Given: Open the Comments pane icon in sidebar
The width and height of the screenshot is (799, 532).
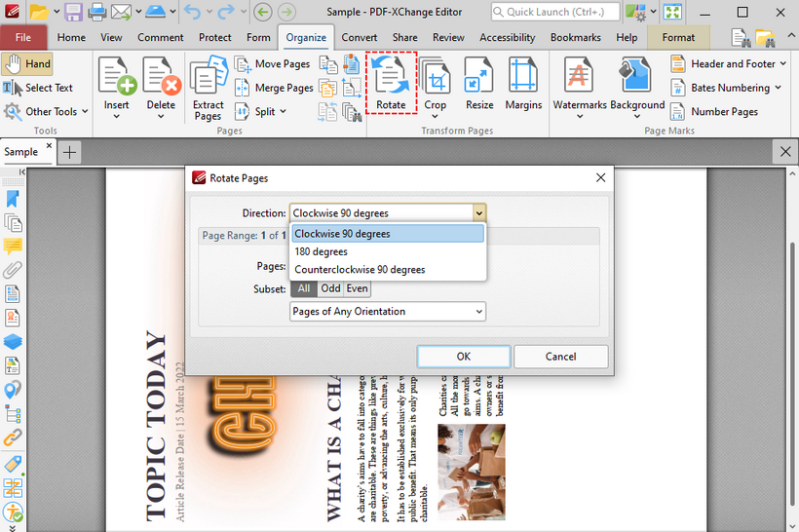Looking at the screenshot, I should 13,247.
